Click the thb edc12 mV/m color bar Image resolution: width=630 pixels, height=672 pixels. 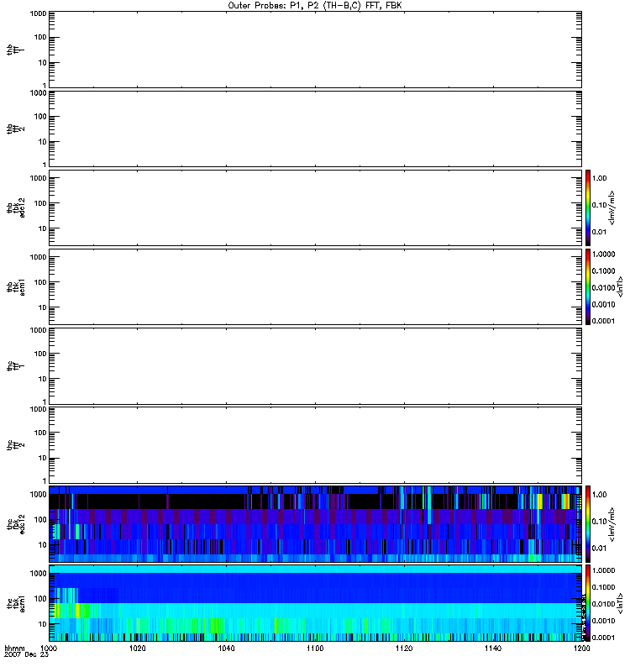click(x=589, y=207)
